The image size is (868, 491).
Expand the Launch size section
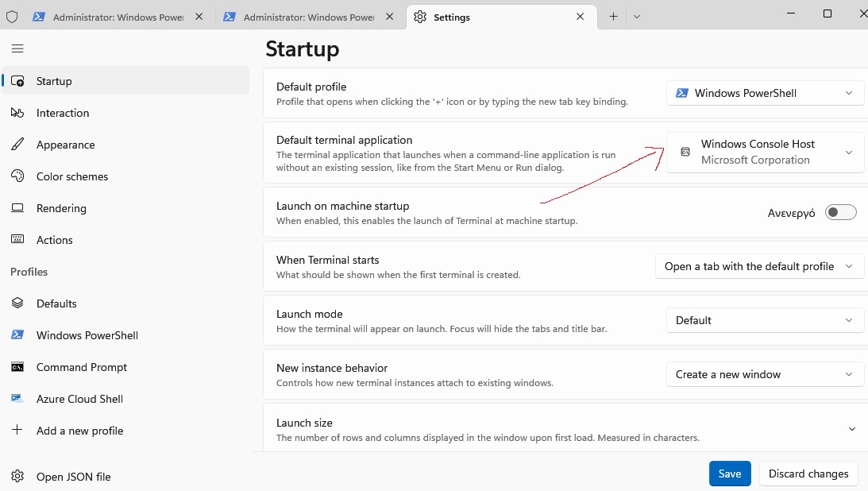tap(852, 429)
